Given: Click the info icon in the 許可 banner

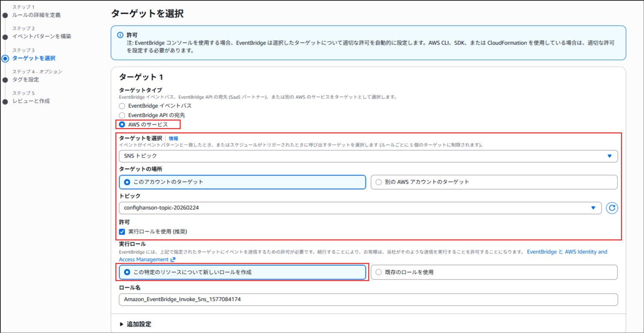Looking at the screenshot, I should pos(120,35).
